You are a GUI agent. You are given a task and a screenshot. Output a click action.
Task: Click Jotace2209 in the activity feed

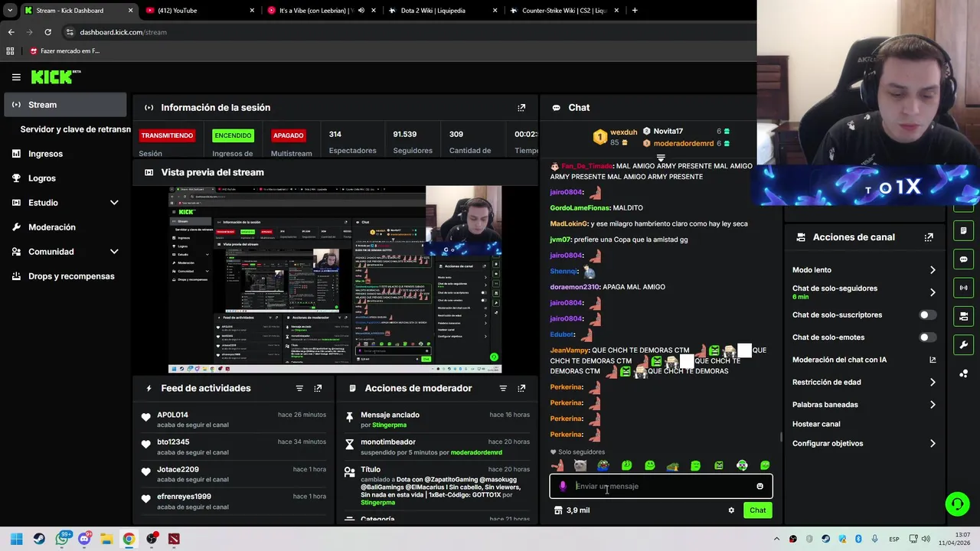178,470
